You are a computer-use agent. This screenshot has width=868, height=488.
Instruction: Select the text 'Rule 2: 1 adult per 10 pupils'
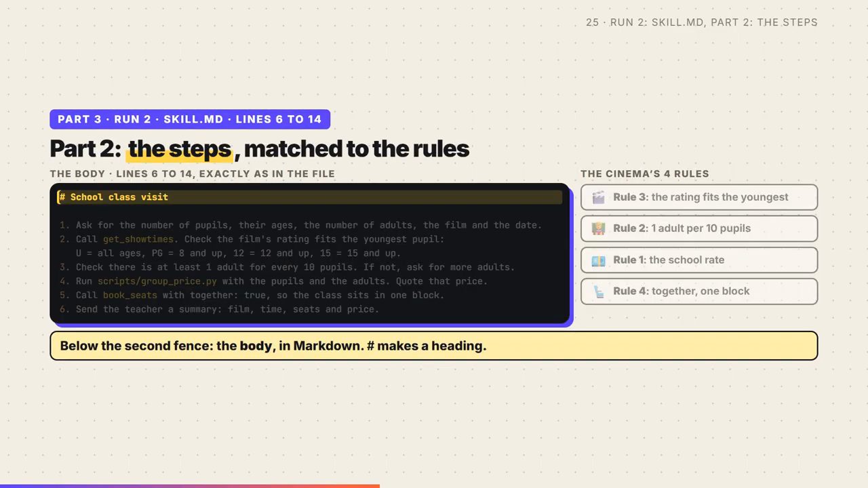682,228
